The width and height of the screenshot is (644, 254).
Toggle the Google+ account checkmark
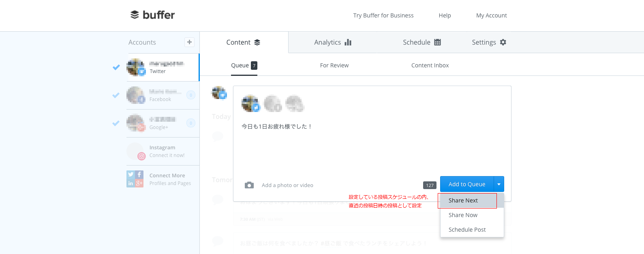click(x=116, y=123)
